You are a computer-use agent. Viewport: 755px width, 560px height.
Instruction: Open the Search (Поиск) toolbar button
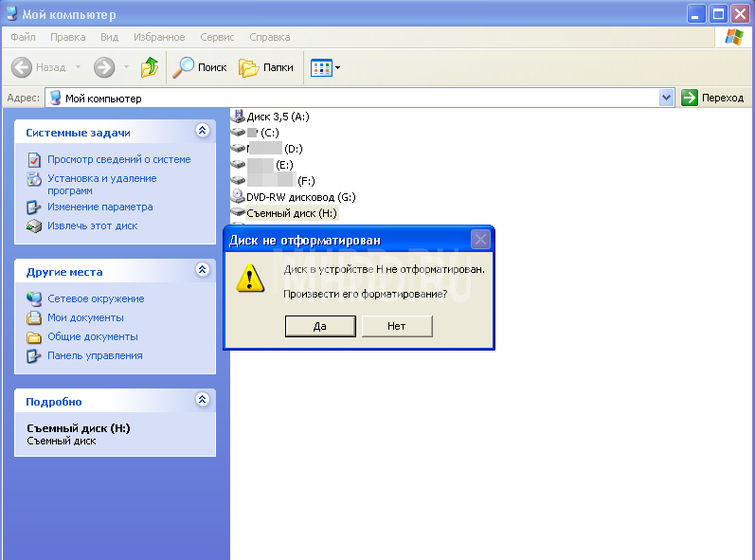[x=199, y=67]
